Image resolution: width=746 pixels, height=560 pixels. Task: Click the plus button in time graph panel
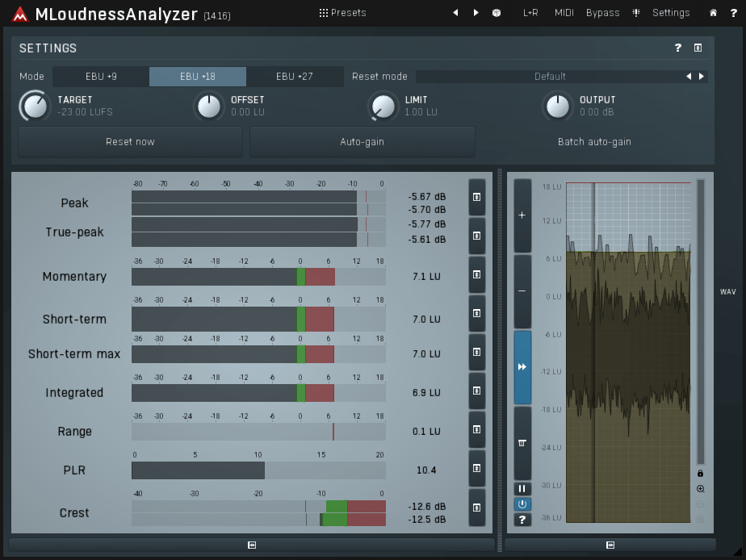(522, 215)
